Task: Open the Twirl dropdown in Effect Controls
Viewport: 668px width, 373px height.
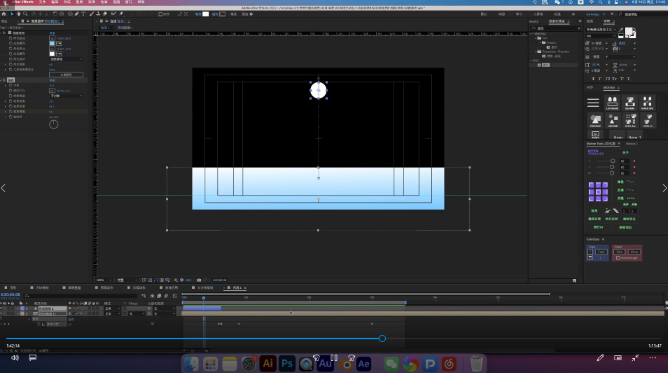Action: [66, 96]
